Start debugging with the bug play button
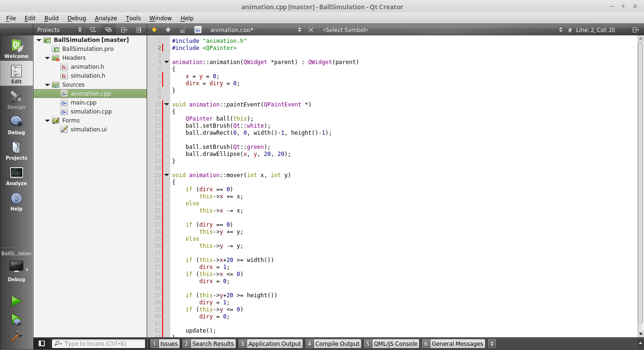This screenshot has height=350, width=644. click(17, 319)
